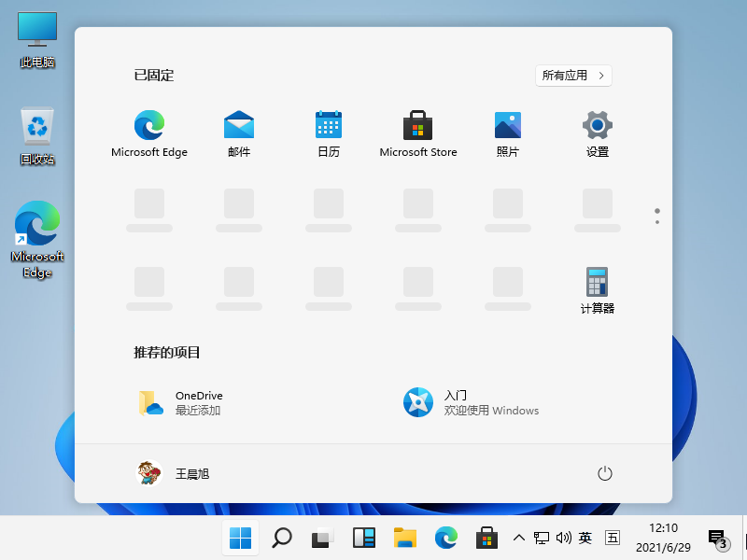
Task: Open notifications showing 3 new alerts
Action: tap(714, 538)
